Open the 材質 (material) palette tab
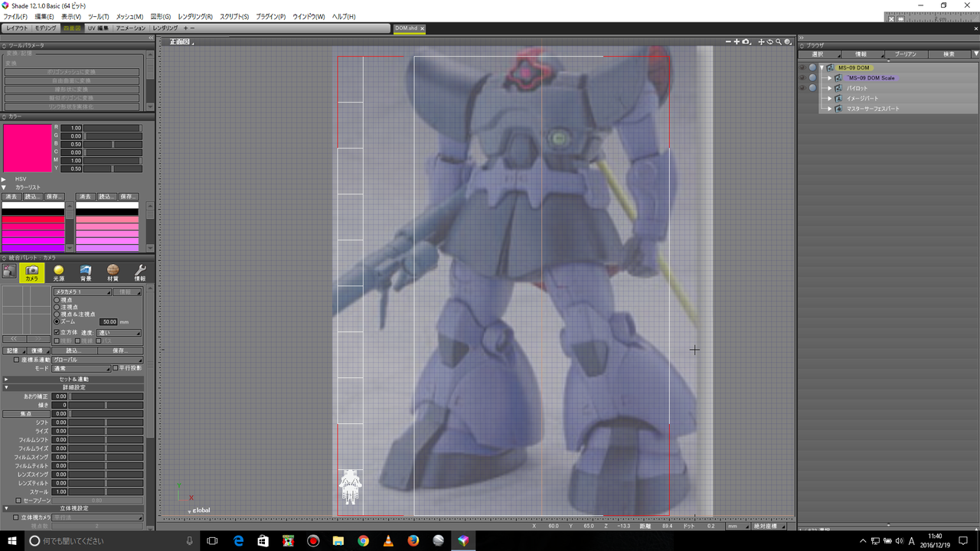This screenshot has width=980, height=551. 113,273
